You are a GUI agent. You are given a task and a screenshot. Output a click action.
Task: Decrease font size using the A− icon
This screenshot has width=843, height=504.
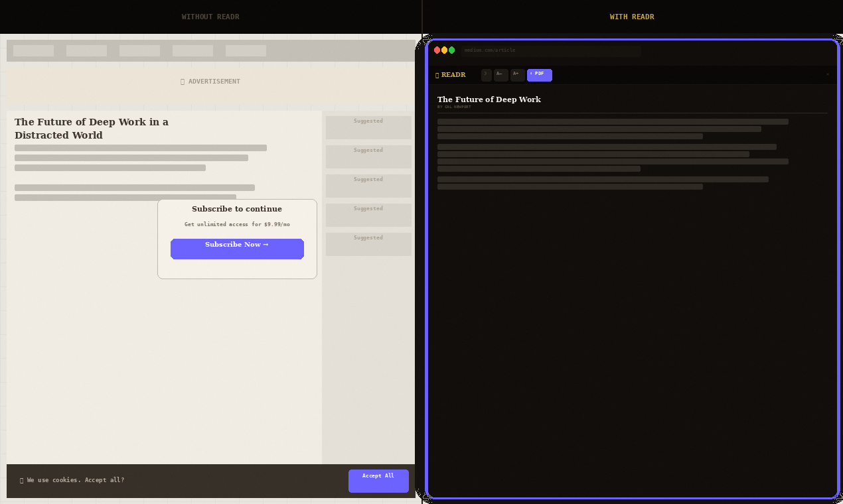click(x=500, y=75)
